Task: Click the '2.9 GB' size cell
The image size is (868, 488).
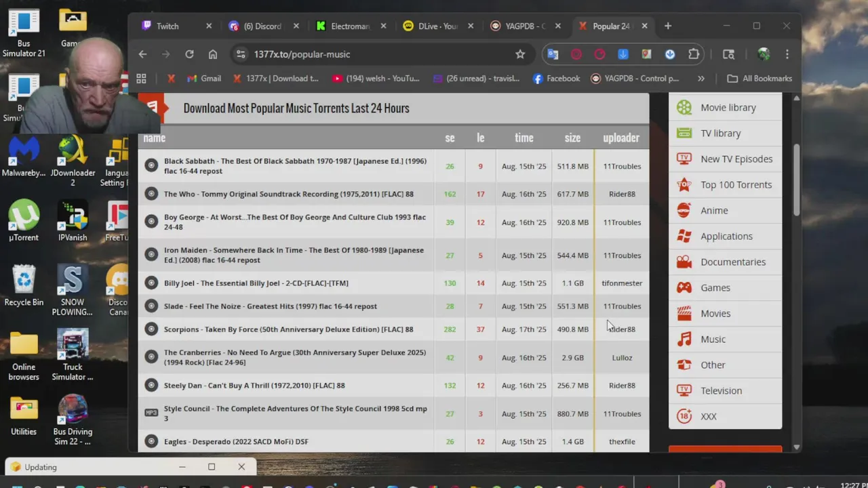Action: (572, 358)
